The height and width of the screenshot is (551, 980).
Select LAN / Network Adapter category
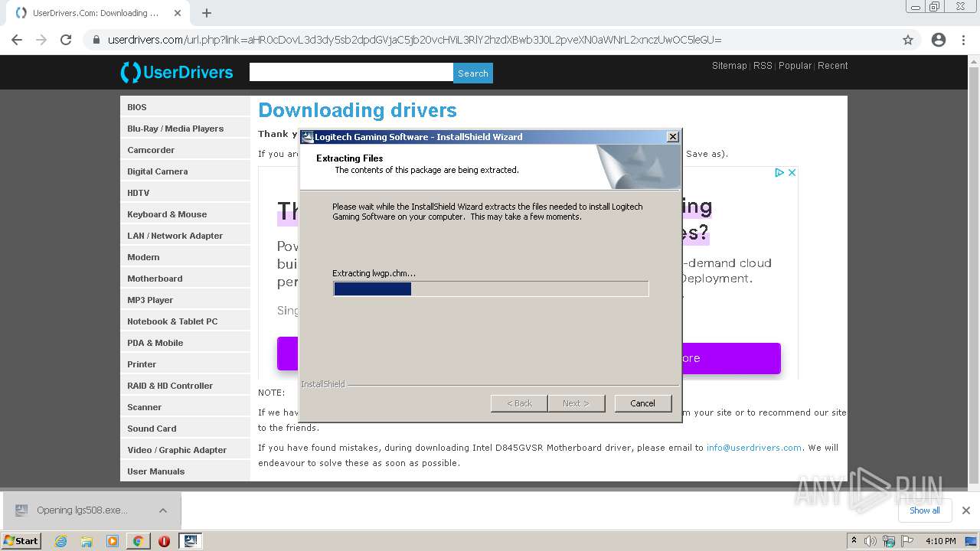pyautogui.click(x=185, y=236)
